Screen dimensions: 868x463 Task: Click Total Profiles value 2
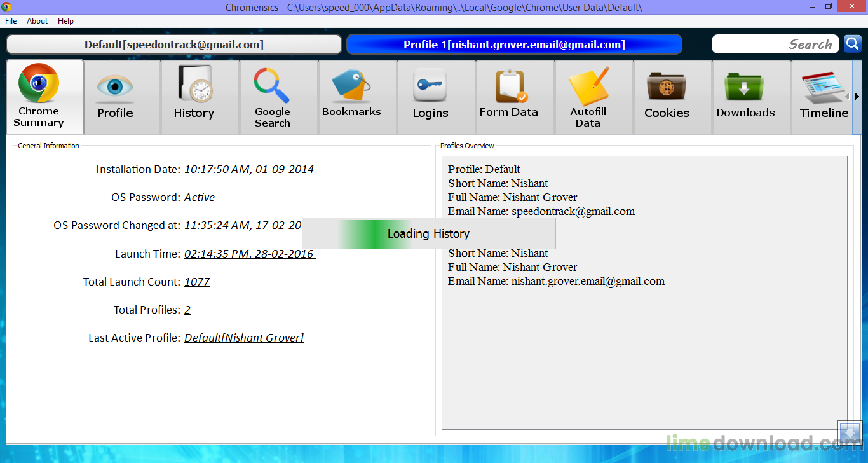(187, 310)
